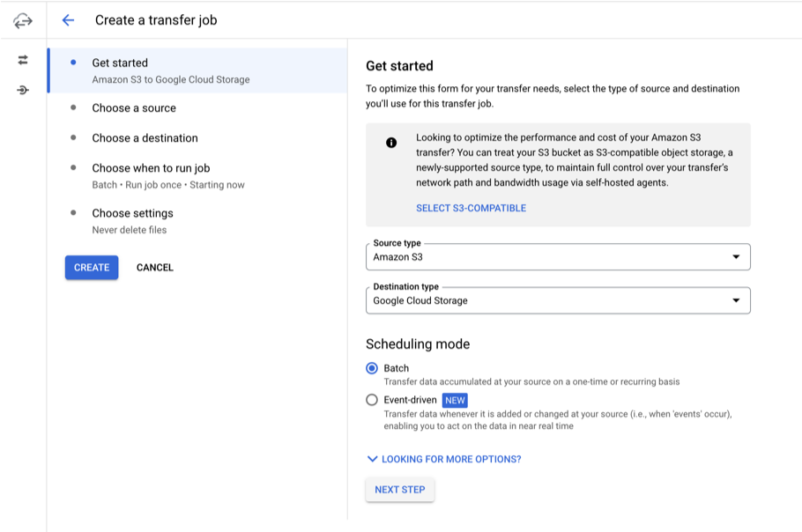Screen dimensions: 802x532
Task: Open the transfer jobs sidebar icon
Action: click(x=23, y=60)
